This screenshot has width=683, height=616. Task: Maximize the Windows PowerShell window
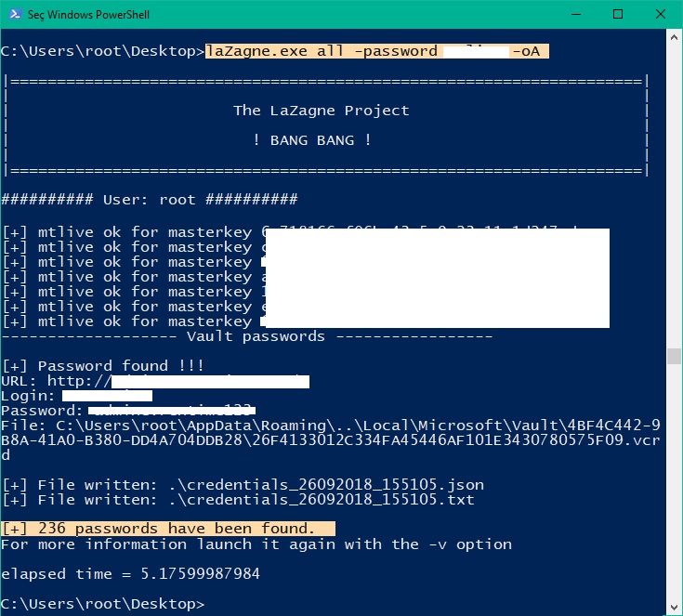coord(618,14)
